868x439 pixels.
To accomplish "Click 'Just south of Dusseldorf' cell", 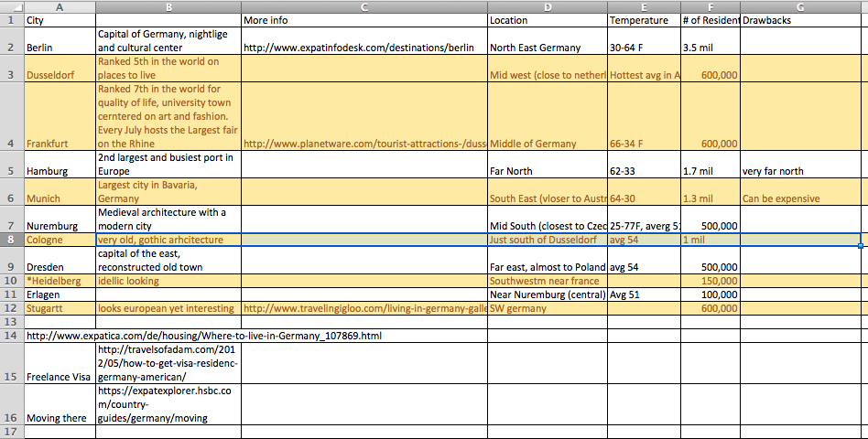I will coord(548,240).
